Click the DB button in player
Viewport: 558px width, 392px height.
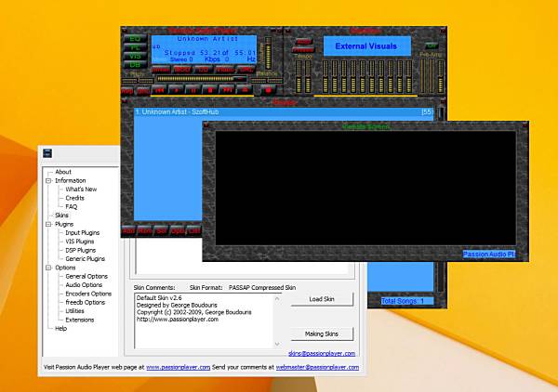(x=134, y=64)
